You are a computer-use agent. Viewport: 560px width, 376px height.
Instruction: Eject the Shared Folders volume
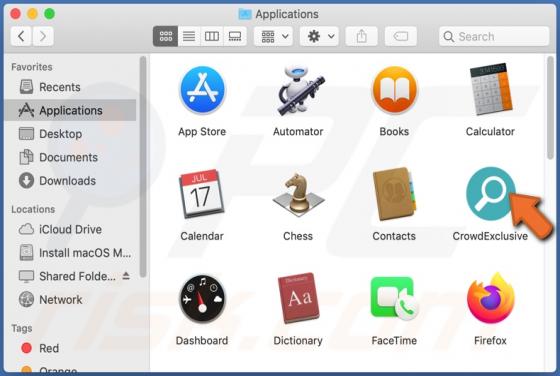pos(126,276)
